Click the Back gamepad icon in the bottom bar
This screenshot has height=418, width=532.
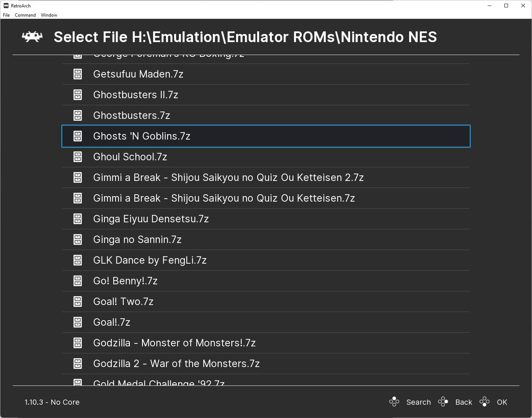coord(443,401)
